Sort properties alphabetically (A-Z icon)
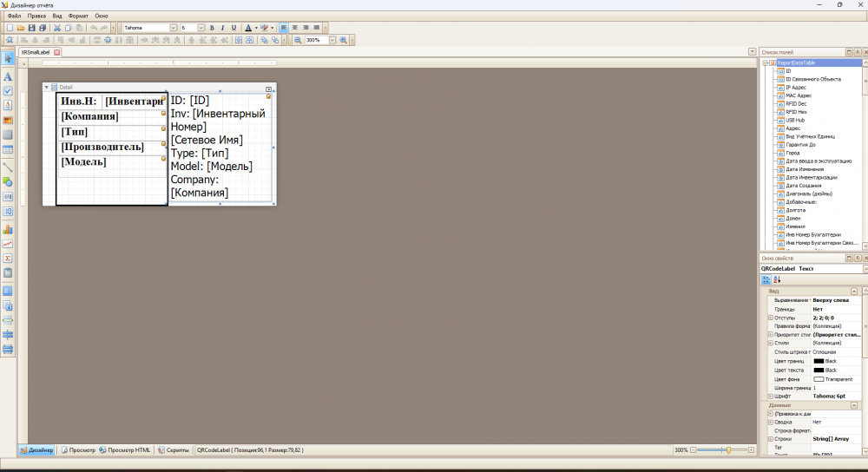 click(x=777, y=279)
